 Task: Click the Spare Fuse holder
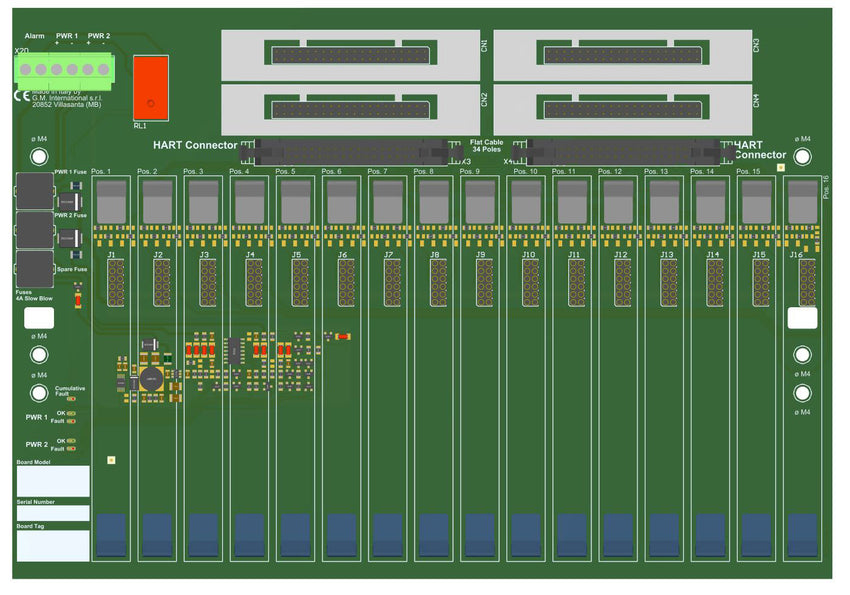[x=35, y=269]
